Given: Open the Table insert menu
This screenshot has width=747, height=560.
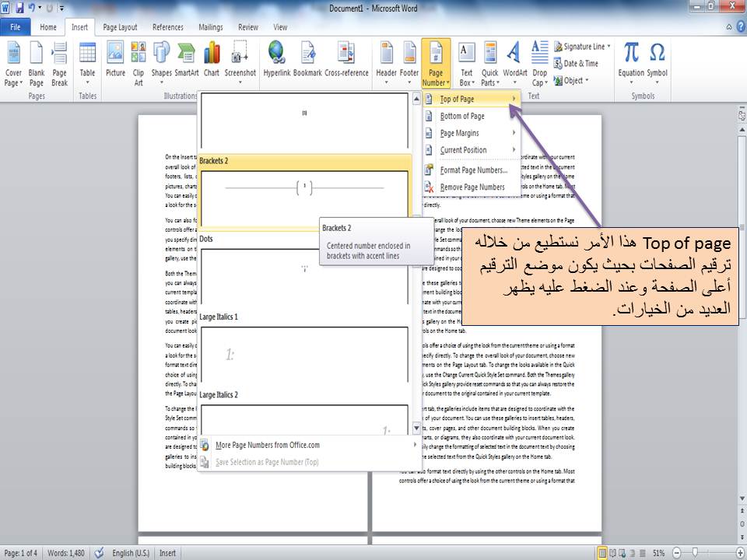Looking at the screenshot, I should pos(87,65).
